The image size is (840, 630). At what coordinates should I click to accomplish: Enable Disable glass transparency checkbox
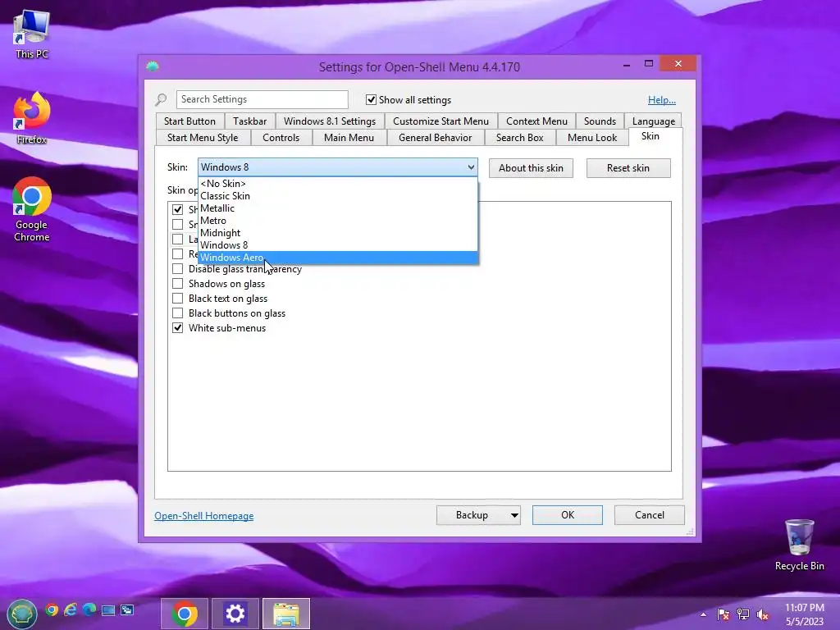click(x=177, y=269)
